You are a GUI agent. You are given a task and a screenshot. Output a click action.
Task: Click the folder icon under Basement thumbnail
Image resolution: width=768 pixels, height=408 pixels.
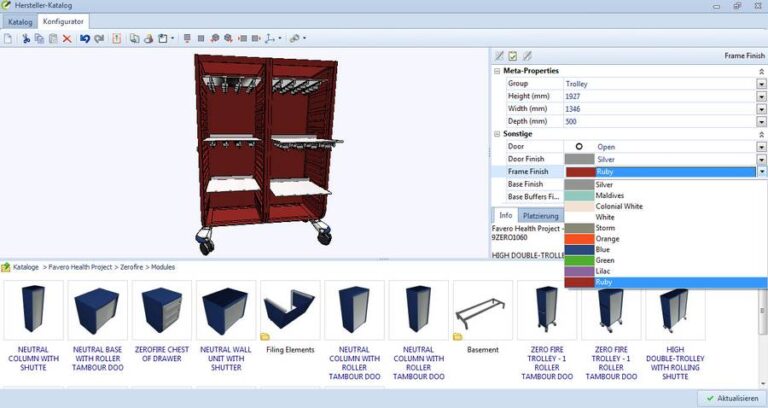click(457, 336)
